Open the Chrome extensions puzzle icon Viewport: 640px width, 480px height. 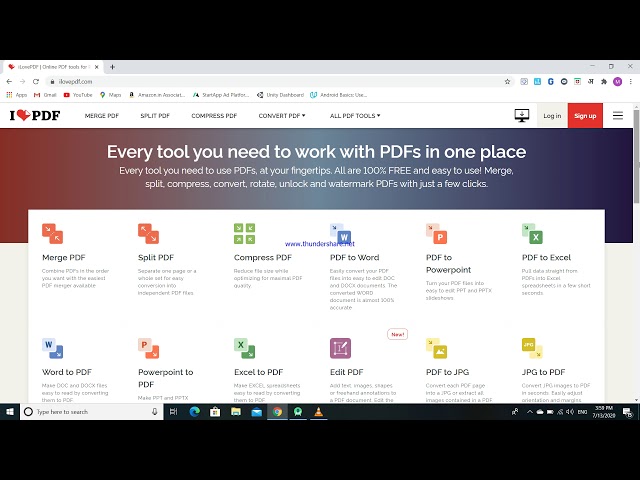click(604, 82)
